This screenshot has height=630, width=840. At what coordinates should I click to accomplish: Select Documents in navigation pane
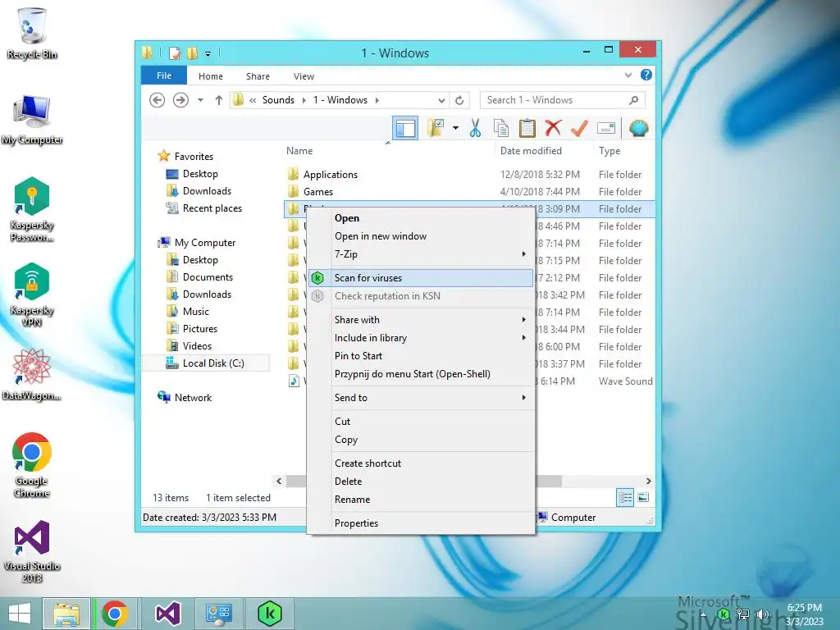point(208,277)
